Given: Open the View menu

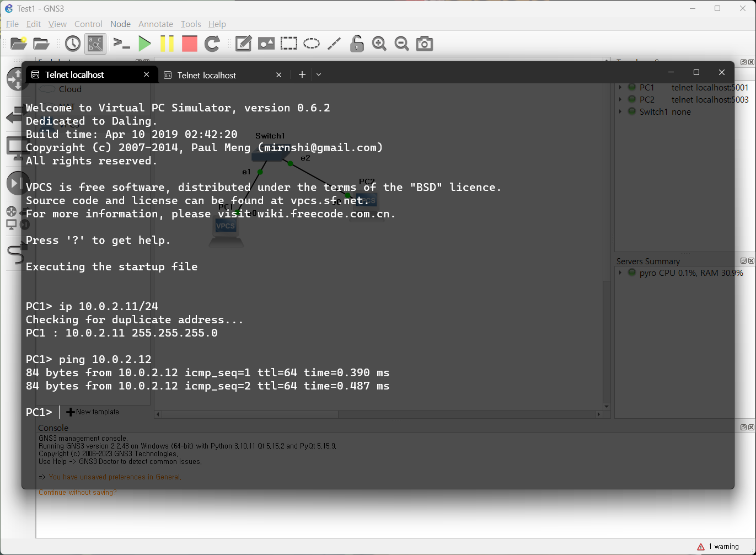Looking at the screenshot, I should (57, 24).
